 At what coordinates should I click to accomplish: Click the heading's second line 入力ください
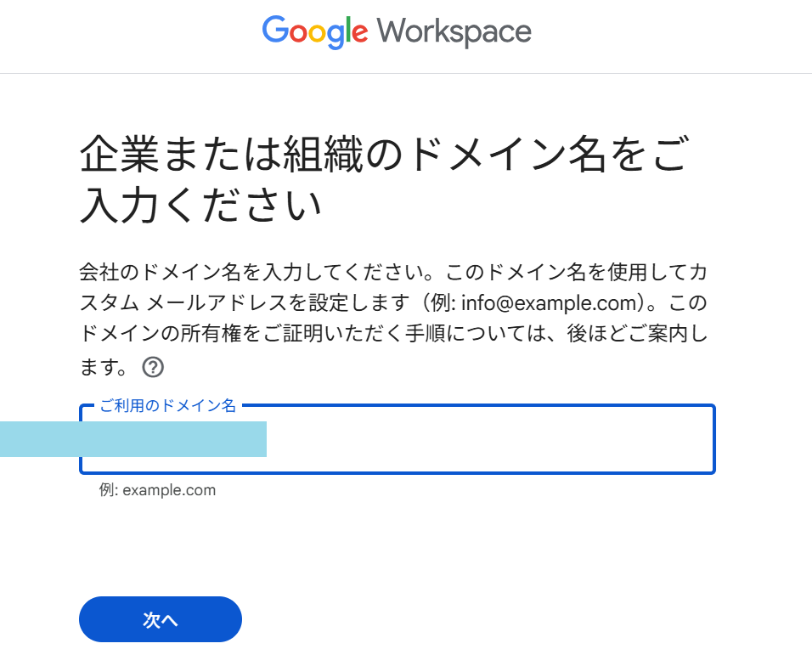tap(200, 206)
